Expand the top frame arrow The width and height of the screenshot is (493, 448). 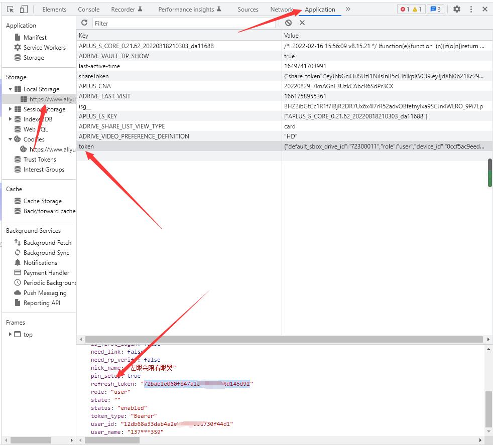tap(10, 334)
